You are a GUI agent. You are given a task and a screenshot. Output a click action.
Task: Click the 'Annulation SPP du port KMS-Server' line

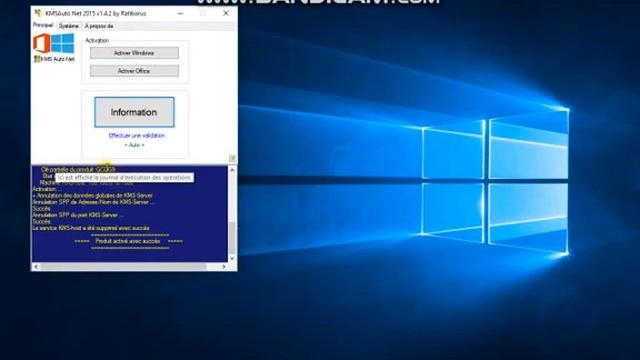tap(77, 215)
